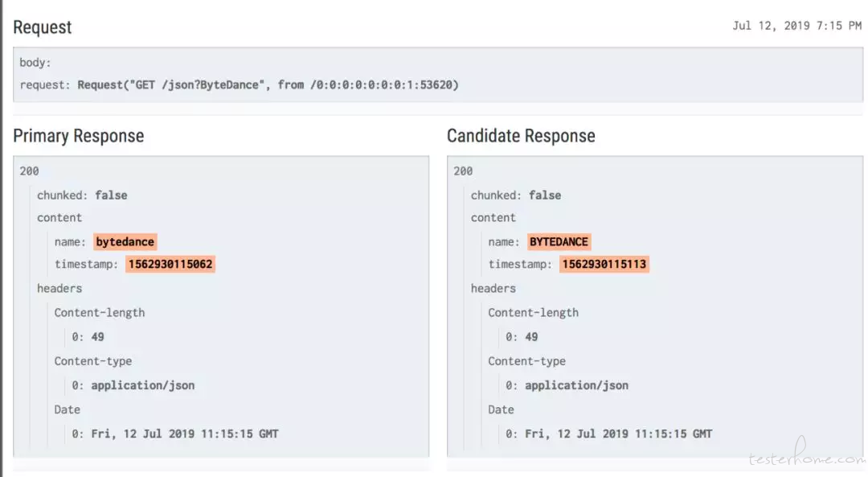Collapse the headers node in Primary Response
868x477 pixels.
coord(59,288)
